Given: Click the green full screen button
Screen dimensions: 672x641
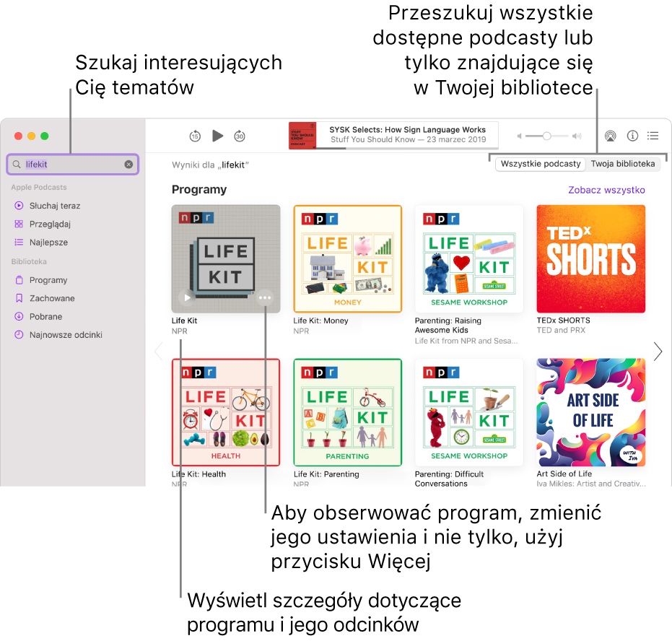Looking at the screenshot, I should [x=45, y=136].
